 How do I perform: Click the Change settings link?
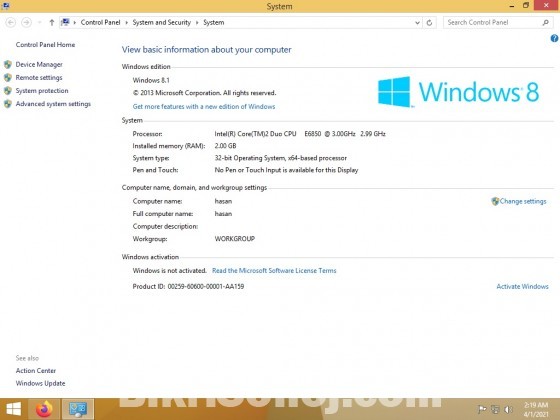tap(523, 201)
